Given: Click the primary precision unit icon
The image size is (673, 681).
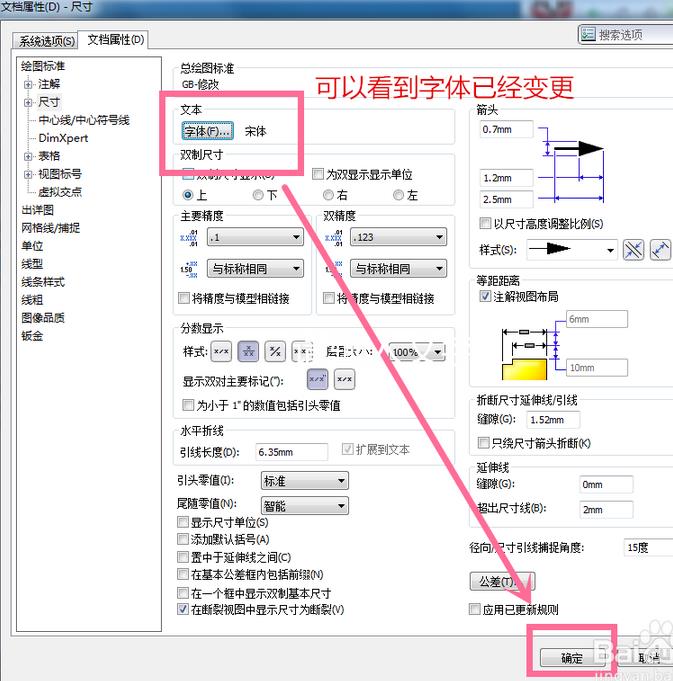Looking at the screenshot, I should (x=189, y=238).
